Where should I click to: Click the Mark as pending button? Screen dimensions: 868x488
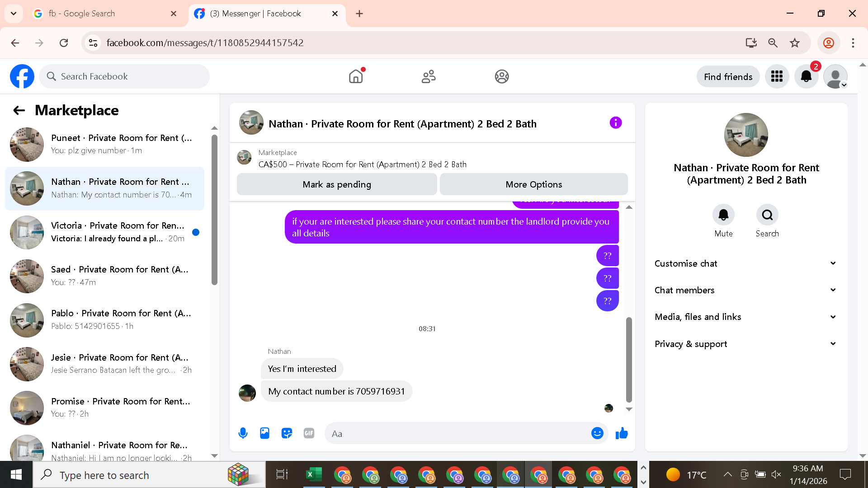click(336, 184)
